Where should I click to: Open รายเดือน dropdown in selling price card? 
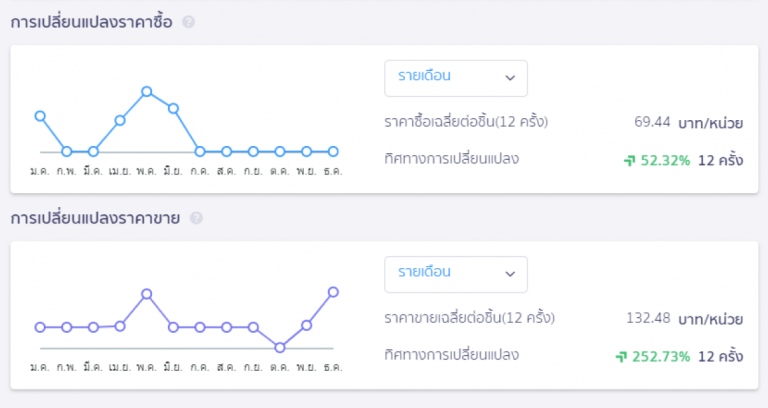point(456,274)
